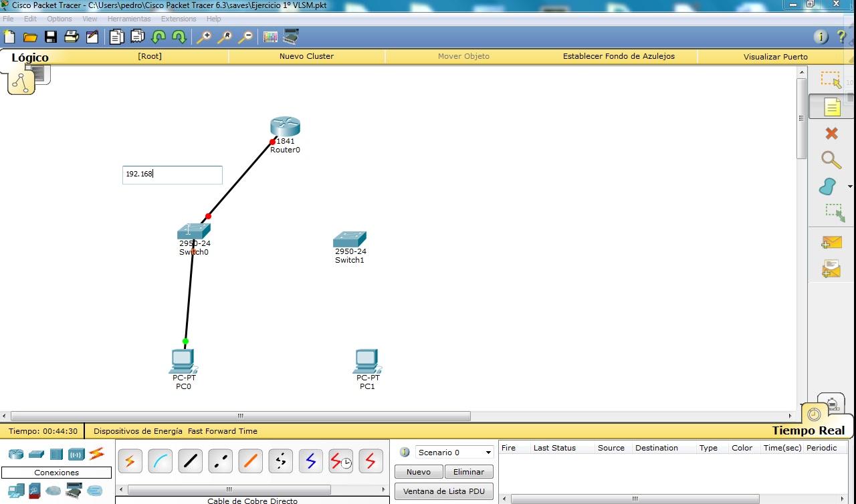The image size is (856, 504).
Task: Select the Resize Shape tool
Action: pos(834,213)
